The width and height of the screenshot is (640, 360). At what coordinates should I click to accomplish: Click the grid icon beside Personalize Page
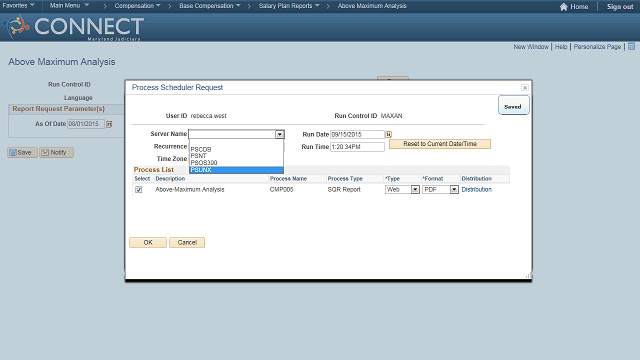pos(631,47)
